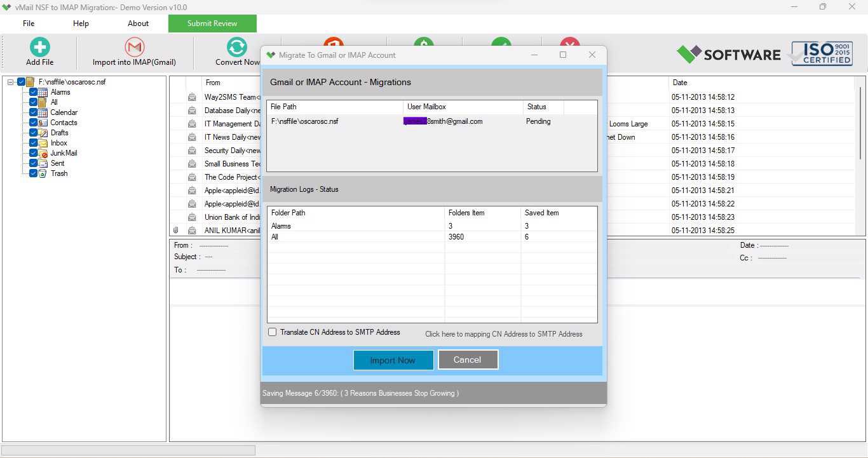Click the Import Now button

coord(393,360)
